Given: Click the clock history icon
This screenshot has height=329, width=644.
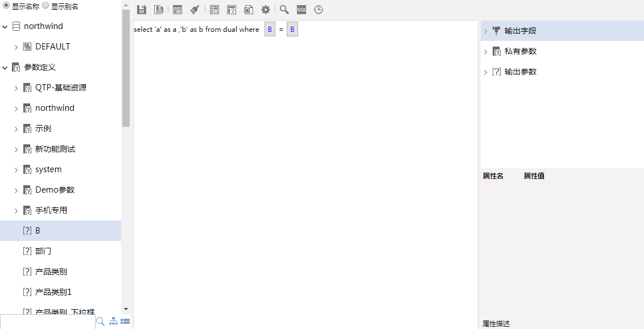Looking at the screenshot, I should 319,10.
